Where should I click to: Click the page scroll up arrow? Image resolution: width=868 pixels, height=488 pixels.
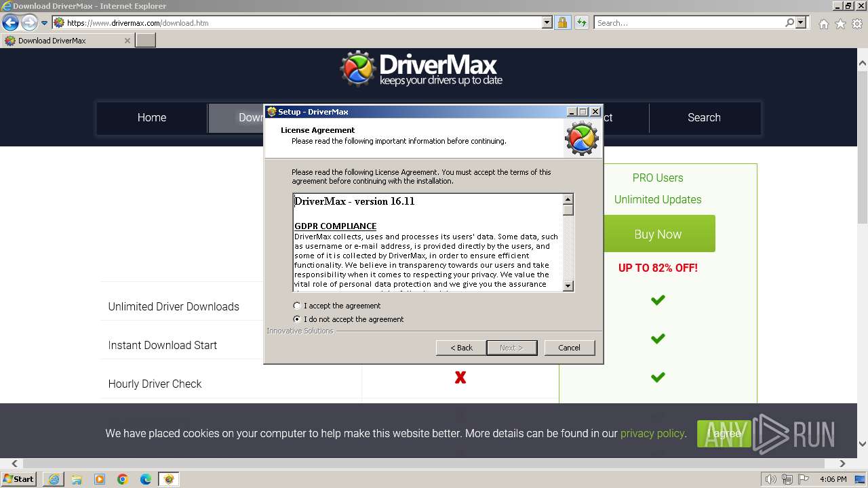tap(862, 63)
